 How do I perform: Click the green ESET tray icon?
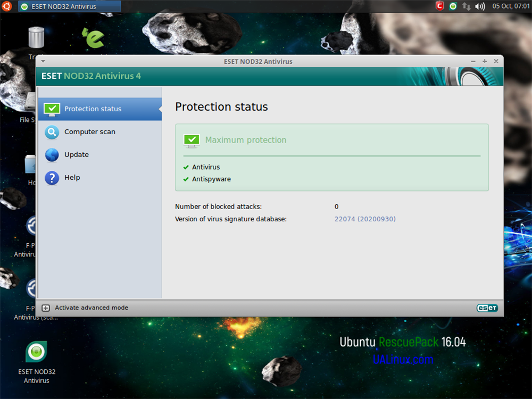pyautogui.click(x=453, y=6)
